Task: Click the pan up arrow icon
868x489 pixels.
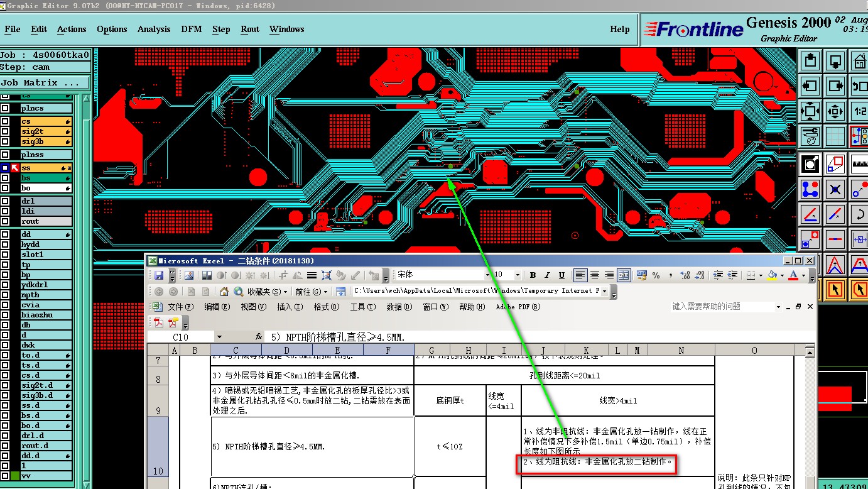Action: point(810,62)
